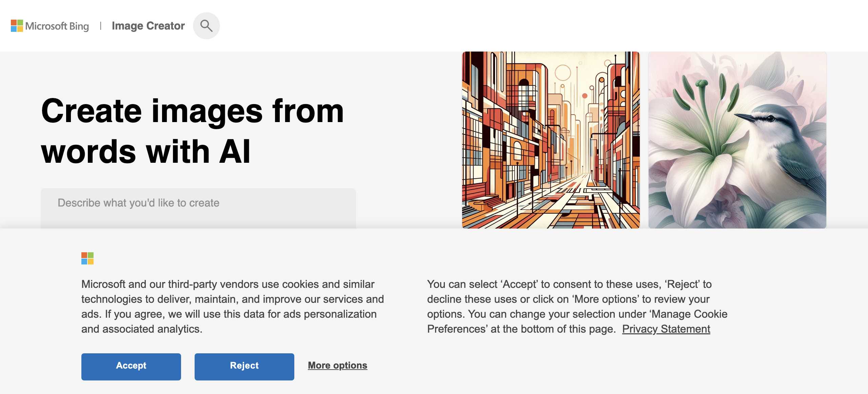Click the 'Create images from words with AI' heading

(x=192, y=131)
